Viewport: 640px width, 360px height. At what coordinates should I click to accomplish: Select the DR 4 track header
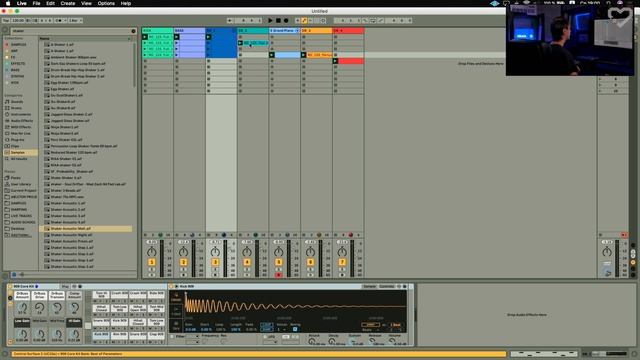[x=348, y=31]
